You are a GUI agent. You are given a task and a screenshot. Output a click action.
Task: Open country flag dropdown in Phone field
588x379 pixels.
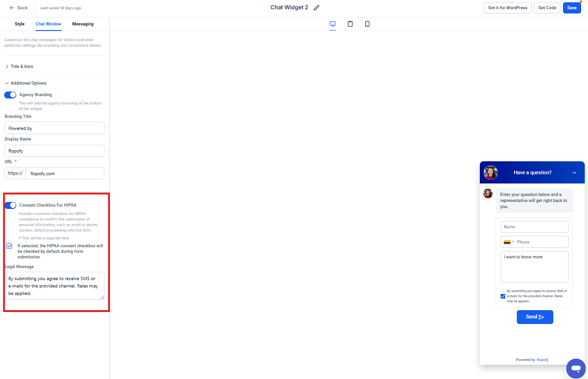tap(508, 242)
